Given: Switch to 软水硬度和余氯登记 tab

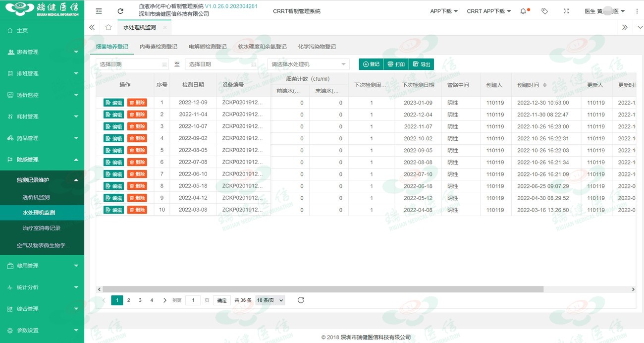Looking at the screenshot, I should coord(263,47).
